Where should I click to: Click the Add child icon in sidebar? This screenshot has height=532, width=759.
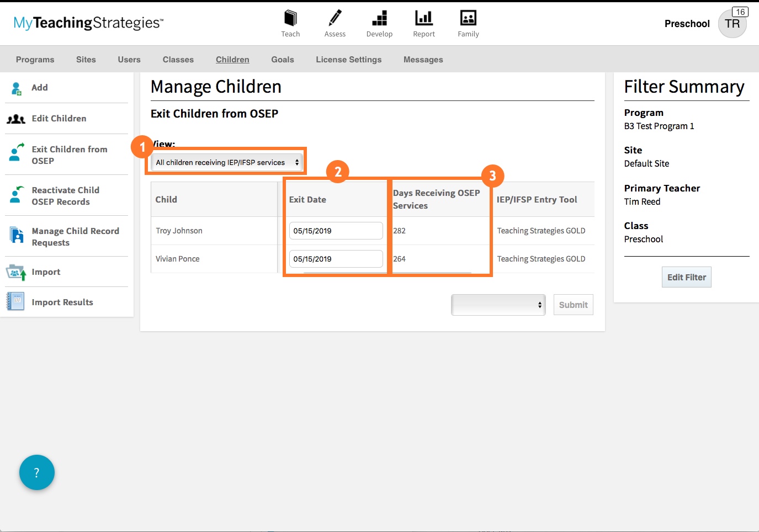point(17,88)
